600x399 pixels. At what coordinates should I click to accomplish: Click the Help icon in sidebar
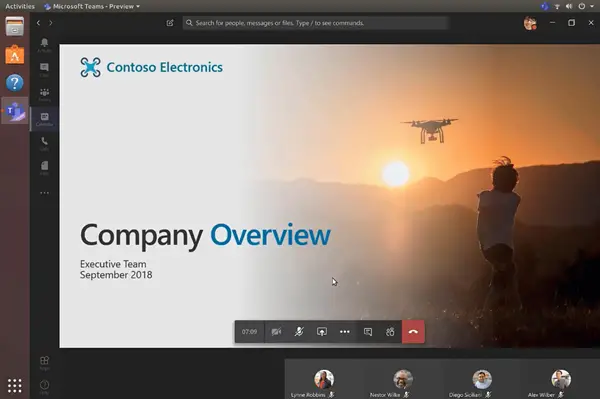[44, 386]
